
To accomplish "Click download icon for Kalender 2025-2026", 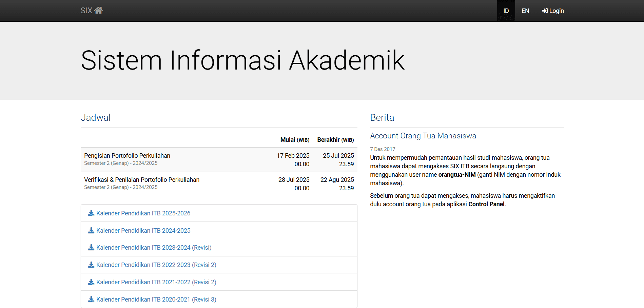I will pos(91,213).
